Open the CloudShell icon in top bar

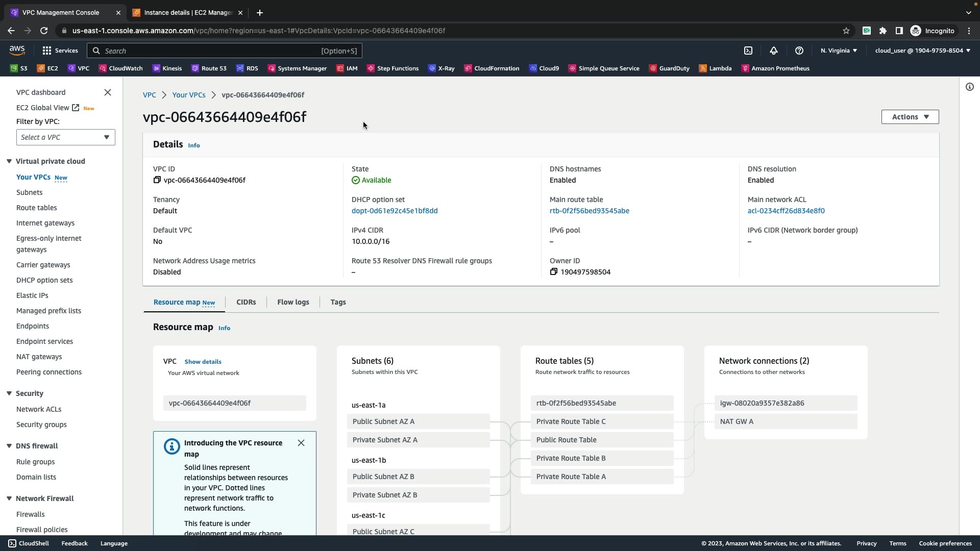[x=748, y=51]
